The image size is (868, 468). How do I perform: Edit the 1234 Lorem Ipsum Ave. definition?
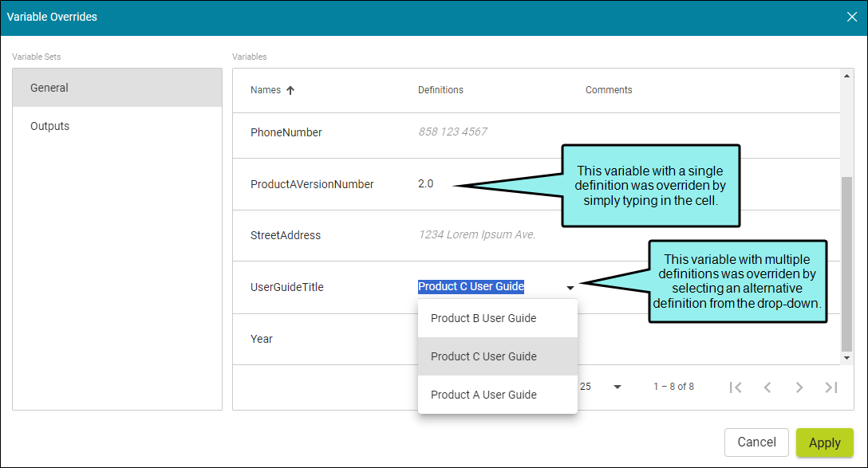coord(477,234)
